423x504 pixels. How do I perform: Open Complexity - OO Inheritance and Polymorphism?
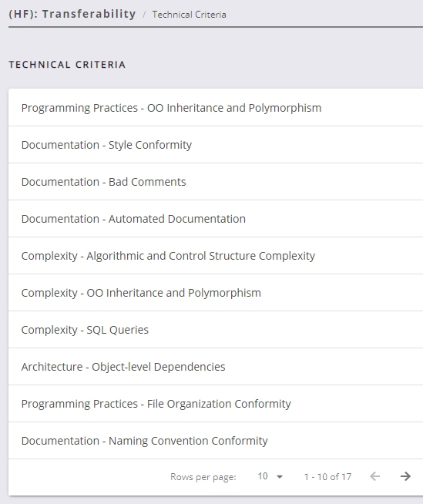pyautogui.click(x=216, y=293)
